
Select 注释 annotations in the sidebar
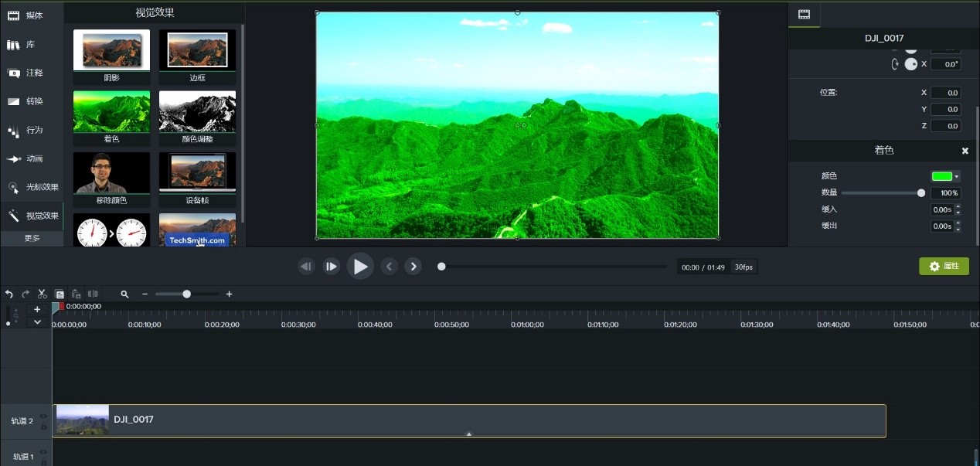[31, 73]
